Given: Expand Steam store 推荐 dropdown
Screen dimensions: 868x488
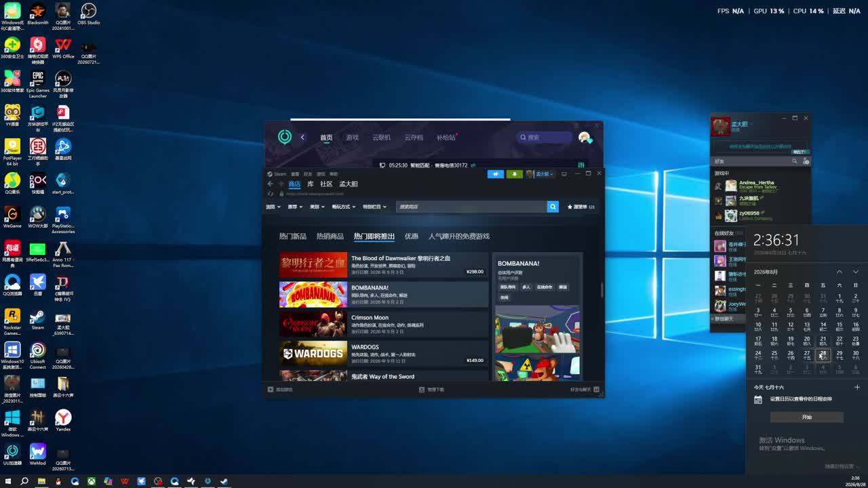Looking at the screenshot, I should [295, 207].
